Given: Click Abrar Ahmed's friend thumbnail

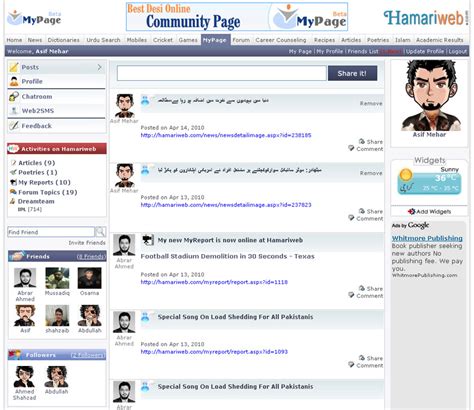Looking at the screenshot, I should 25,277.
